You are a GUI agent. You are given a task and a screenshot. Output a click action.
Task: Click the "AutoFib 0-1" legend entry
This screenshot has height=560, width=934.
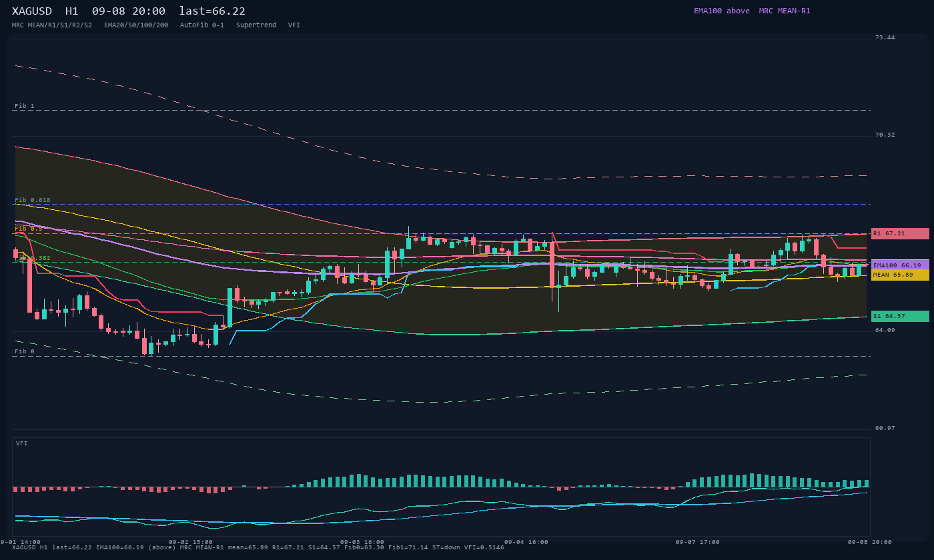[202, 25]
